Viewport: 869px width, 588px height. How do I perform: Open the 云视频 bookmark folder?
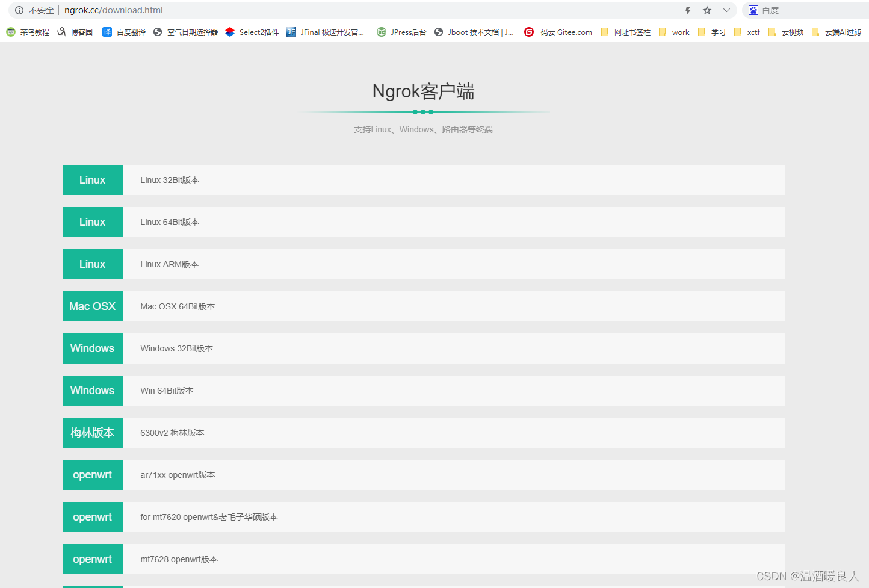pos(785,32)
